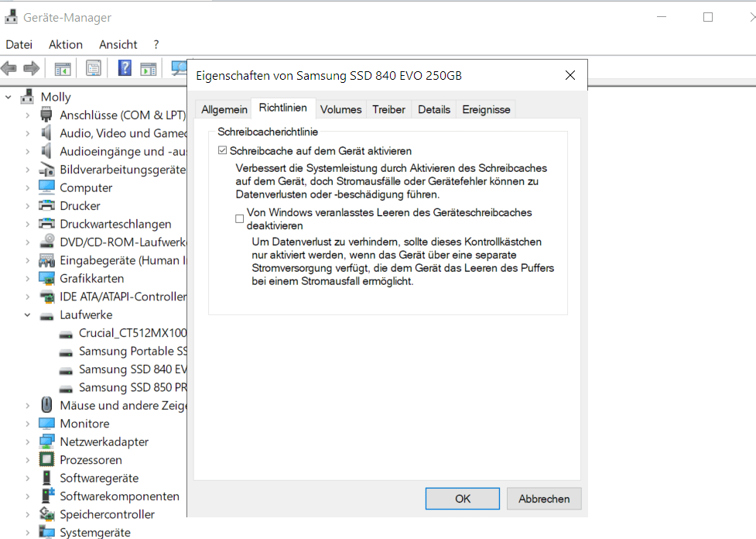Screen dimensions: 756x539
Task: Show the Details tab
Action: coord(434,109)
